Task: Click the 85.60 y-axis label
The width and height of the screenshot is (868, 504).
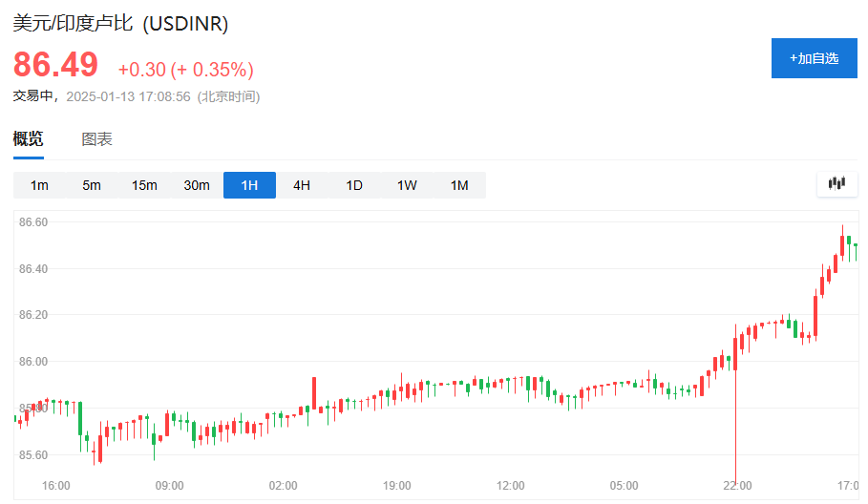Action: pyautogui.click(x=33, y=454)
